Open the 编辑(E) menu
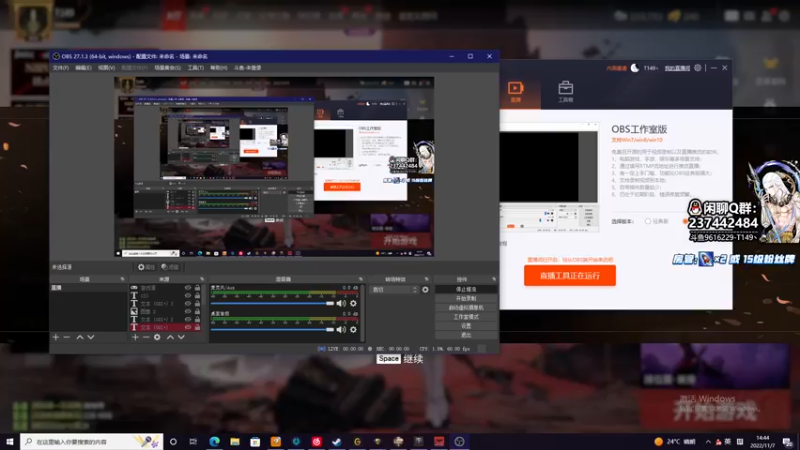The image size is (800, 450). (x=83, y=68)
